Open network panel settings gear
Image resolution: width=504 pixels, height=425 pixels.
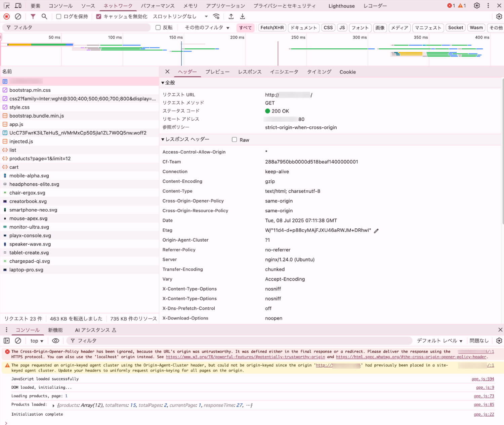coord(499,16)
